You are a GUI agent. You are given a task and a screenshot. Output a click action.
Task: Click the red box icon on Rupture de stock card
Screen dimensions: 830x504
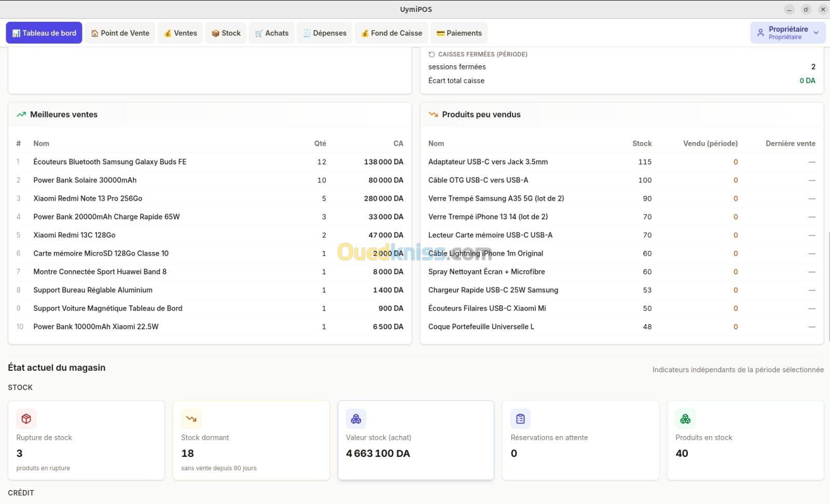[26, 419]
